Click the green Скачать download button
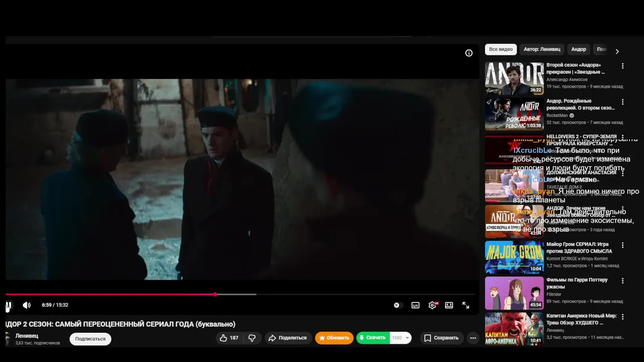 (373, 338)
